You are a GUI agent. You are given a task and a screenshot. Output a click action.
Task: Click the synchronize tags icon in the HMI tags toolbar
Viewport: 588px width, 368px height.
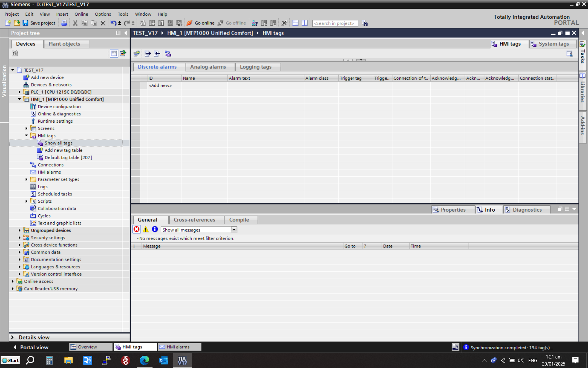(x=168, y=54)
